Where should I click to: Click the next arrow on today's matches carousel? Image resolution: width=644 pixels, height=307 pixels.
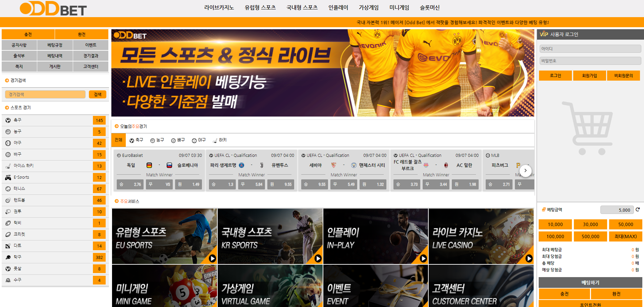526,171
